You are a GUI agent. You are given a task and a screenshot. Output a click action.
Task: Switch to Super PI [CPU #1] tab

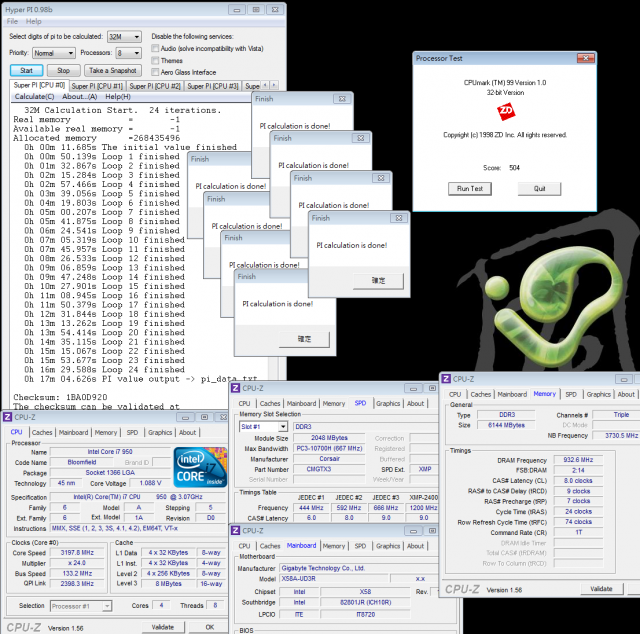(x=97, y=86)
